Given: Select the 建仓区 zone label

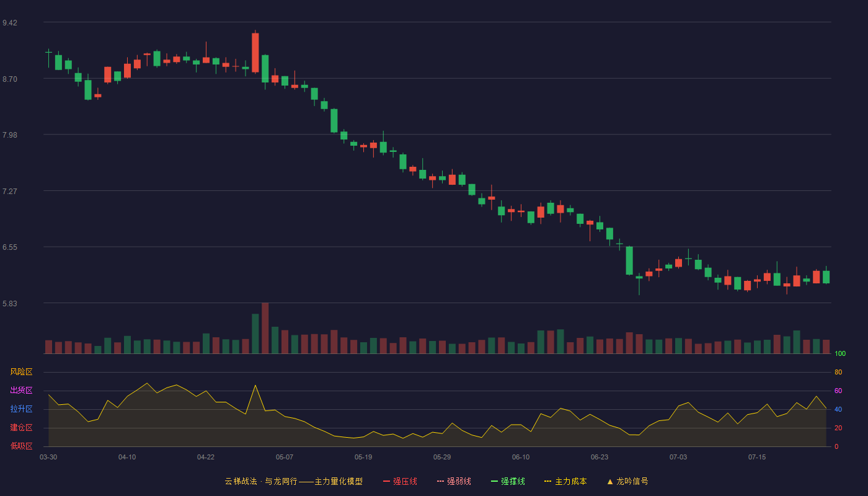Looking at the screenshot, I should (x=21, y=428).
